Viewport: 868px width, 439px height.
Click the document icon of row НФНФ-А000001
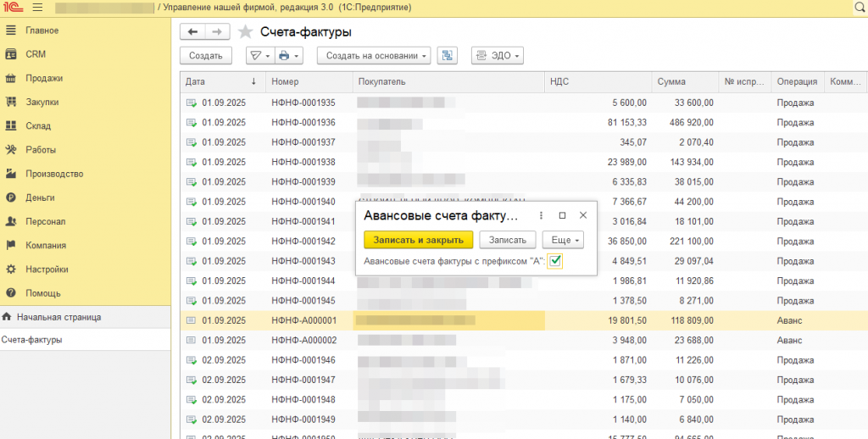tap(191, 320)
